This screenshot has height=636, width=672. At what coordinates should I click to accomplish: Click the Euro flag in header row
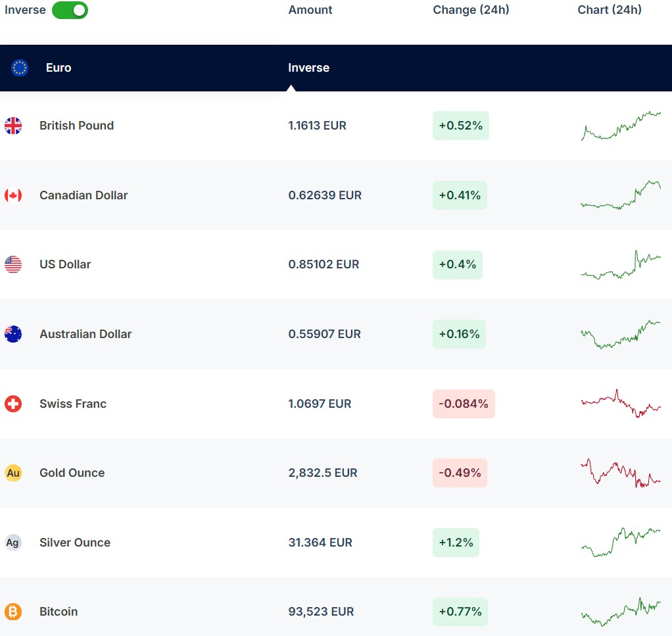[x=20, y=68]
